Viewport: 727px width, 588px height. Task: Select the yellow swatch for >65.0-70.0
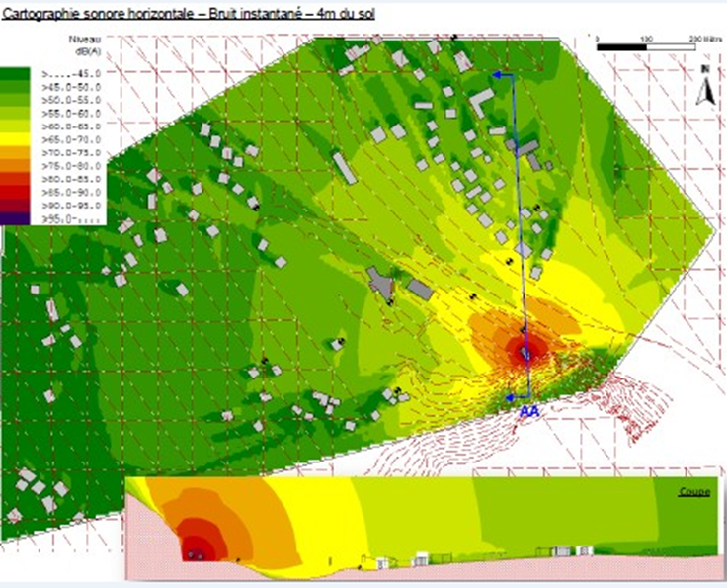15,139
